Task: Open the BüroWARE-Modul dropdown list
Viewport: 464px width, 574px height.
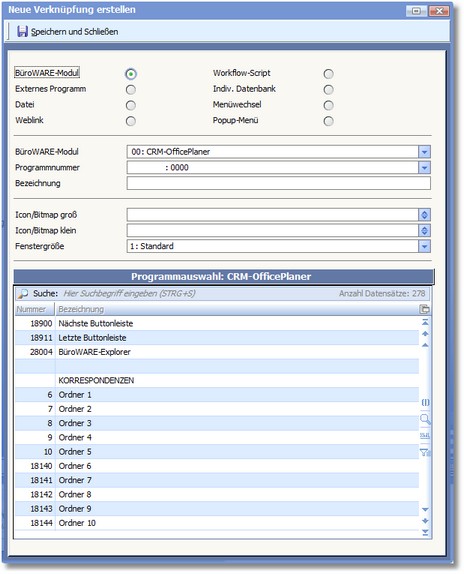Action: [424, 152]
